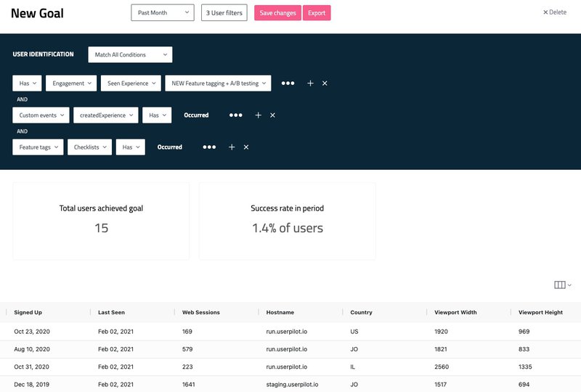Select the Oct 23, 2020 signed up cell
This screenshot has height=392, width=581.
coord(32,332)
